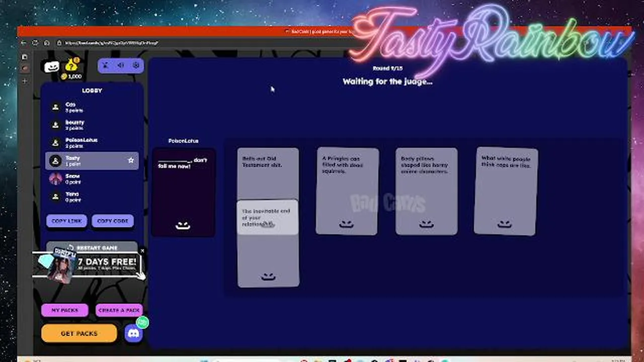This screenshot has width=644, height=362.
Task: Click the Copy Link button
Action: [x=66, y=221]
